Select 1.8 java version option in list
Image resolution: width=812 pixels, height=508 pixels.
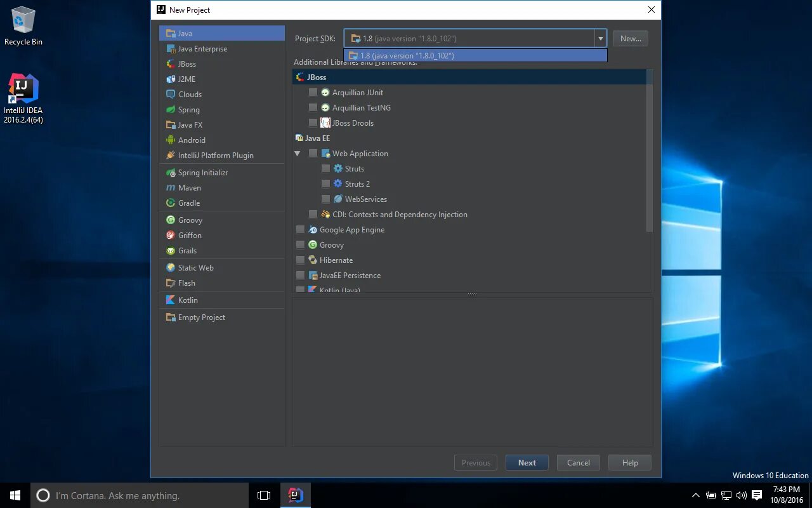475,55
